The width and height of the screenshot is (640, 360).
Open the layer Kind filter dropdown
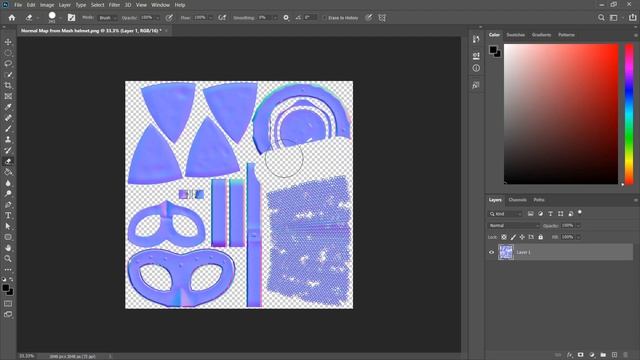coord(505,214)
